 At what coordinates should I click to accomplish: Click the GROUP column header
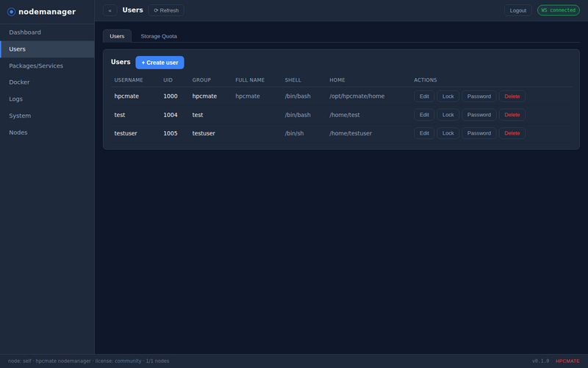point(201,80)
